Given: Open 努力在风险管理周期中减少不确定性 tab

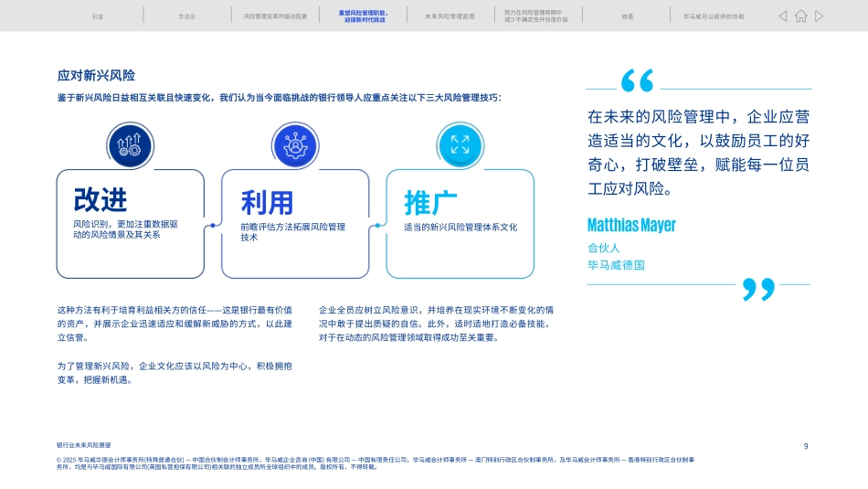Looking at the screenshot, I should point(535,16).
